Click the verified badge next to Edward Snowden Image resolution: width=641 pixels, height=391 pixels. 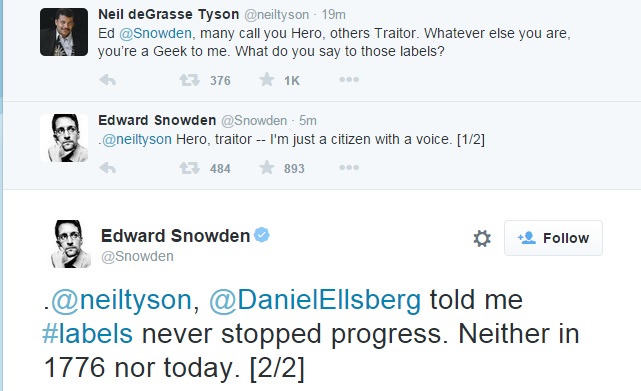tap(262, 235)
